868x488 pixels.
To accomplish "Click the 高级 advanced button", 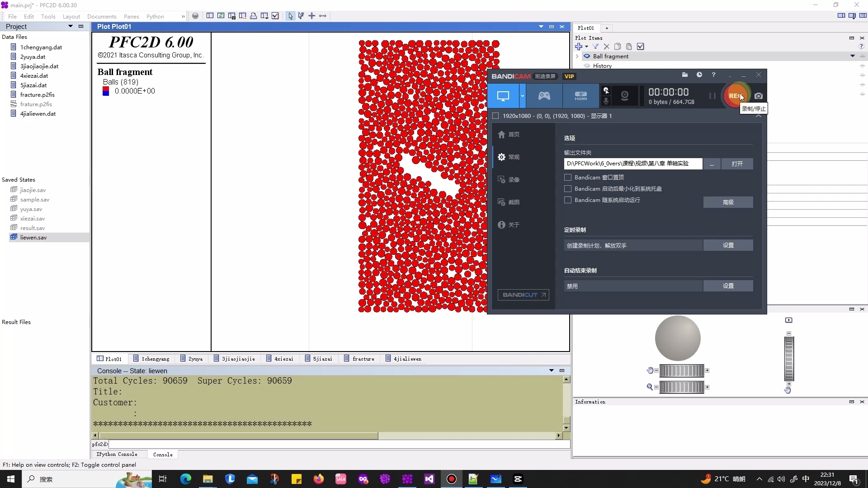I will tap(728, 202).
